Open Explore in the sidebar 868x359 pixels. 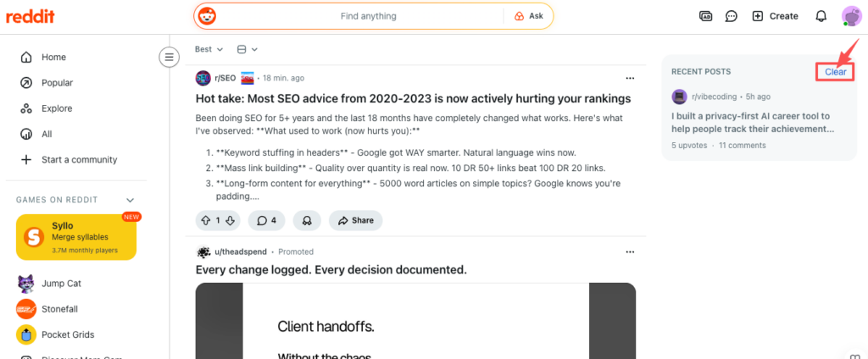[57, 108]
